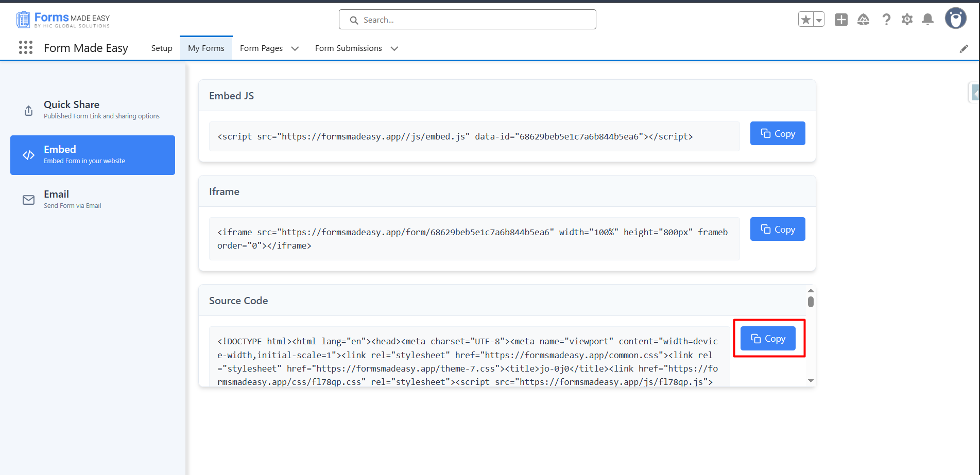The image size is (980, 475).
Task: Copy the Embed JS script
Action: 777,133
